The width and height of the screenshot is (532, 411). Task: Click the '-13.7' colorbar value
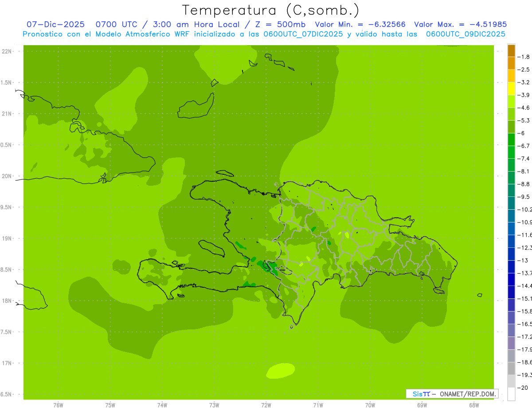525,273
